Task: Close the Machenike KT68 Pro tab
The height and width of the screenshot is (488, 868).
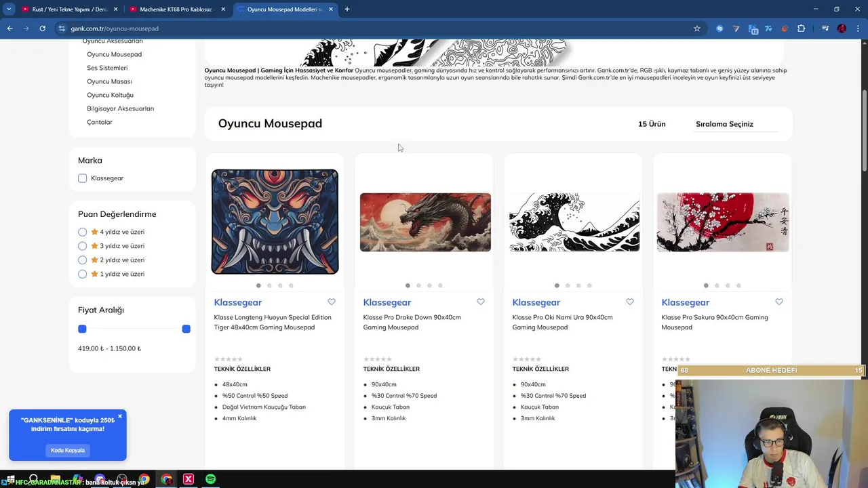Action: 223,9
